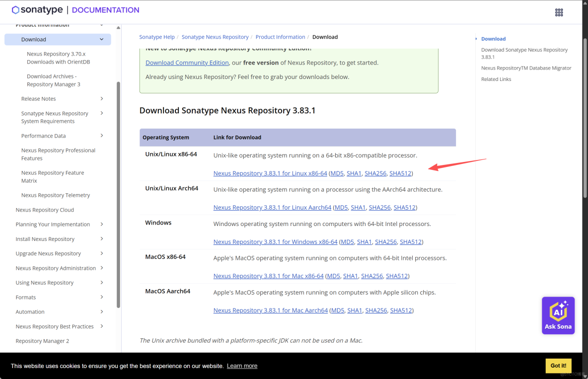
Task: Open the Download Community Edition link
Action: coord(187,63)
